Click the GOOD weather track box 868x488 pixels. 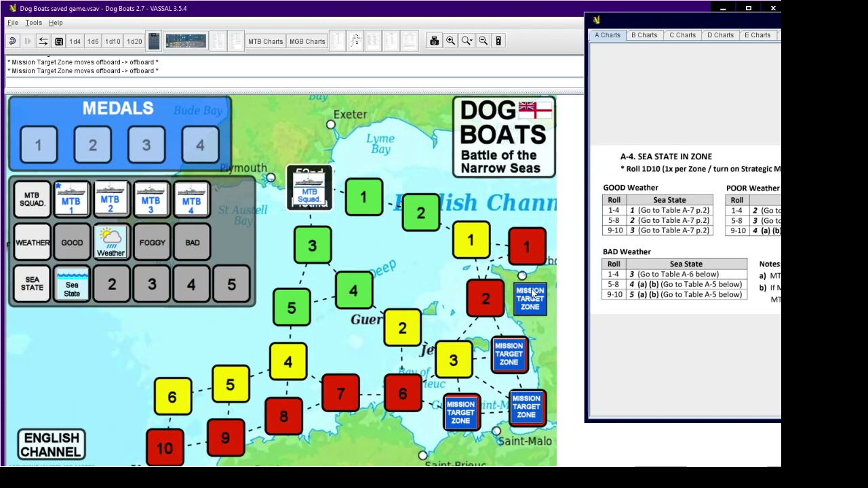(72, 243)
